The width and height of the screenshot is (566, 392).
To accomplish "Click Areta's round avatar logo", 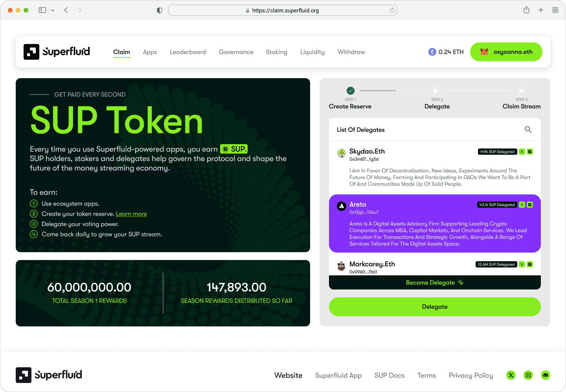I will [x=342, y=206].
